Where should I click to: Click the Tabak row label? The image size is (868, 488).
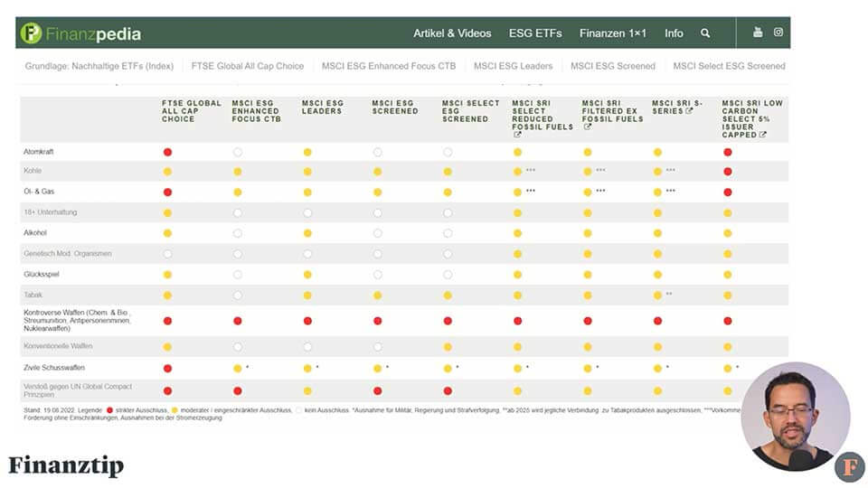(x=33, y=295)
